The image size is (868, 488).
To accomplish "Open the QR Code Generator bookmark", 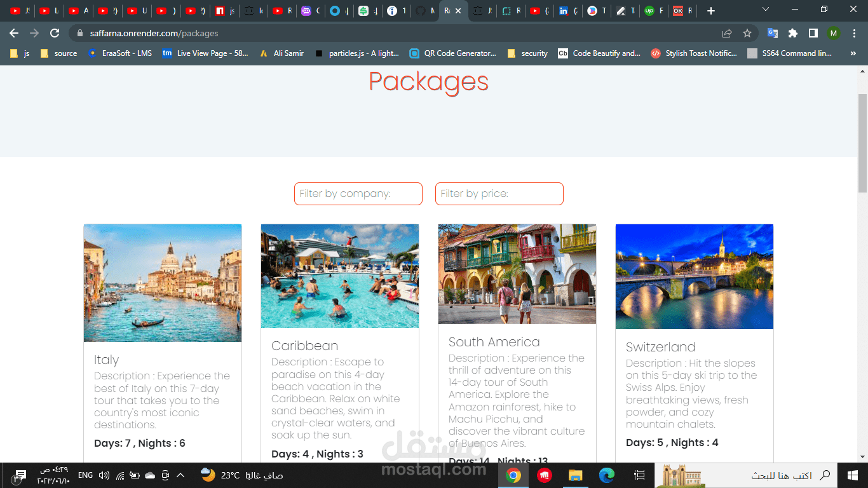I will coord(453,53).
